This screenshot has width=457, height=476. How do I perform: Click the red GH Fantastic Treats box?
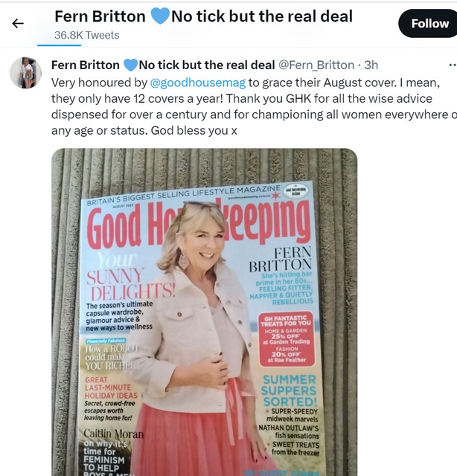pyautogui.click(x=287, y=339)
